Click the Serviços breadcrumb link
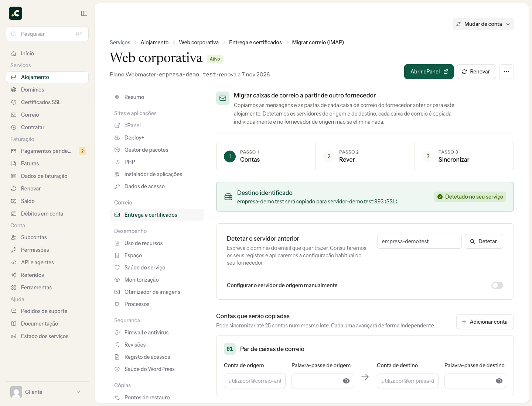Screen dimensions: 532x406 click(120, 42)
